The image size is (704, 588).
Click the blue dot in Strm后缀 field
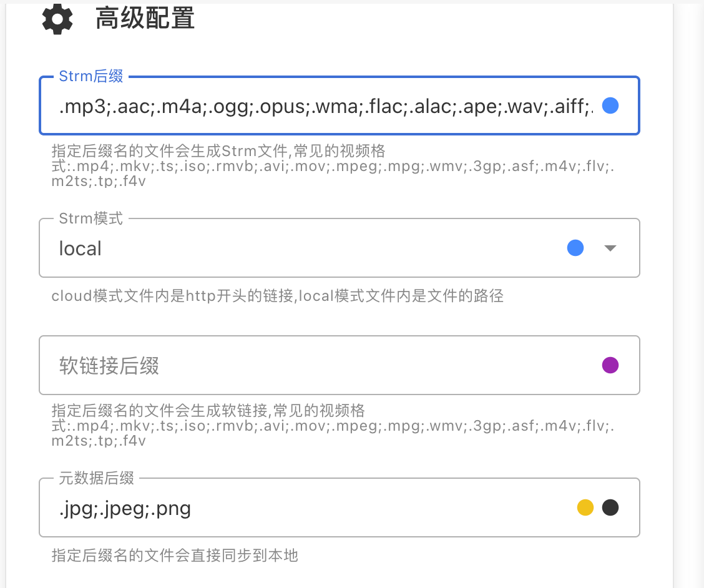(610, 106)
